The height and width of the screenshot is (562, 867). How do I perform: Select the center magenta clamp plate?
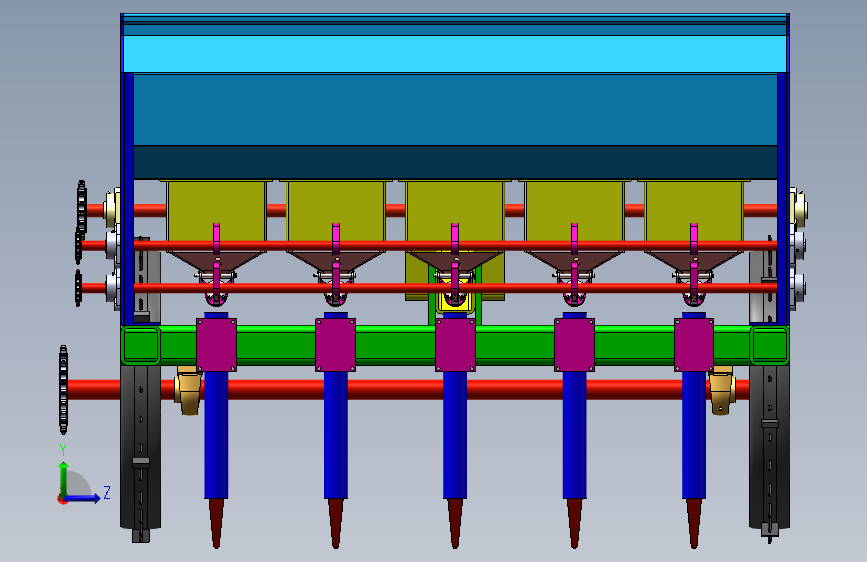click(x=455, y=345)
